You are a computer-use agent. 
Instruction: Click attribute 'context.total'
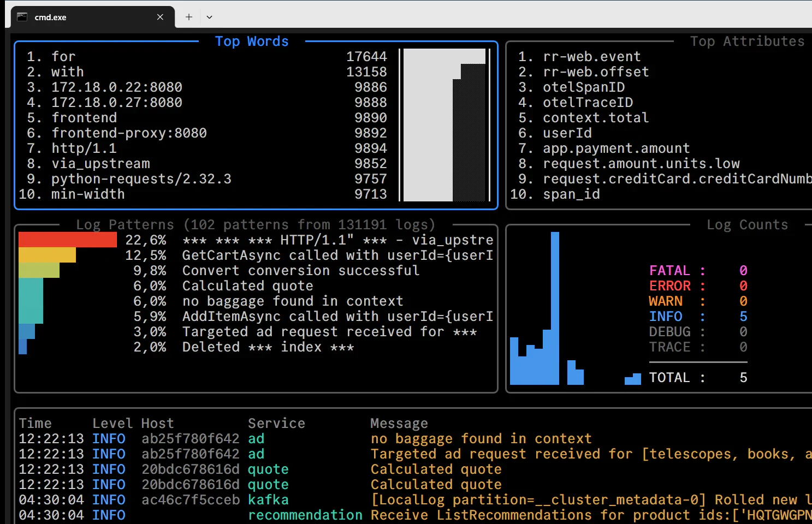596,118
